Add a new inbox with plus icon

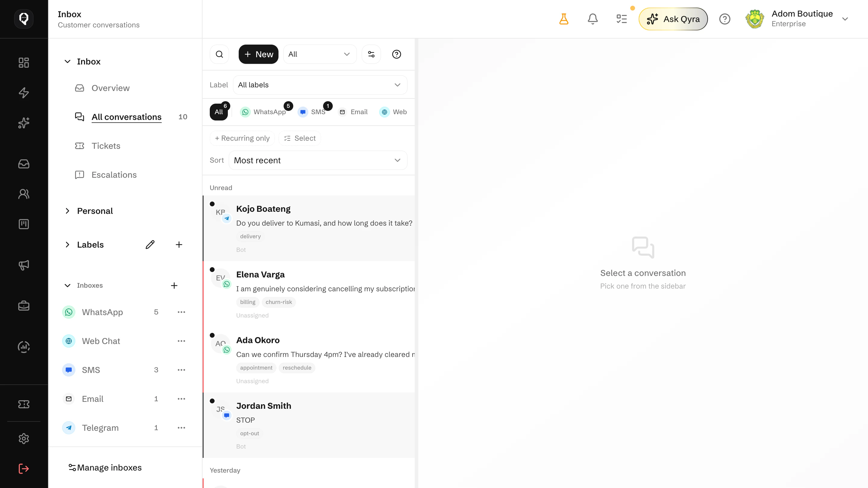[x=174, y=286]
